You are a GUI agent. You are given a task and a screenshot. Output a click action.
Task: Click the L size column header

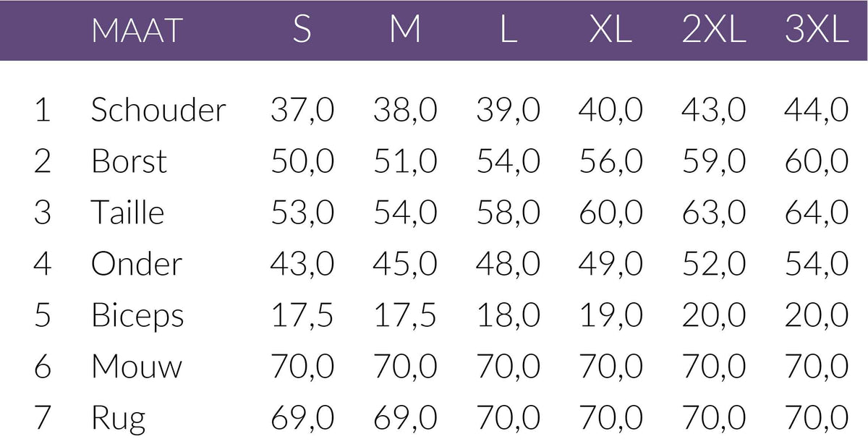[x=509, y=30]
